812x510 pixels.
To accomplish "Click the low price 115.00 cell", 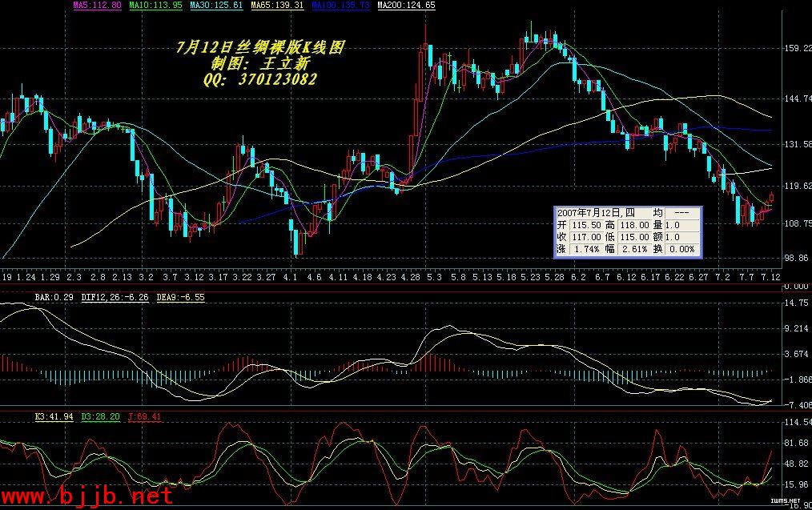I will (x=634, y=237).
